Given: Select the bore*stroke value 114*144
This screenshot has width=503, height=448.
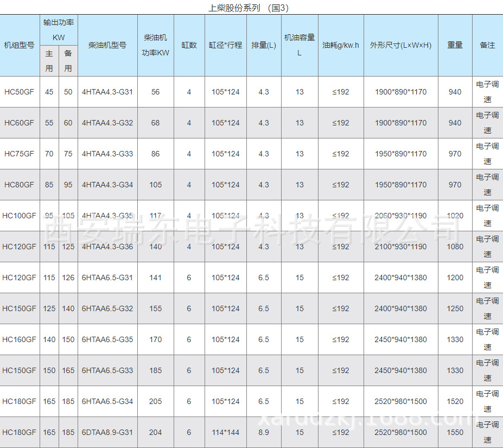Looking at the screenshot, I should point(226,432).
